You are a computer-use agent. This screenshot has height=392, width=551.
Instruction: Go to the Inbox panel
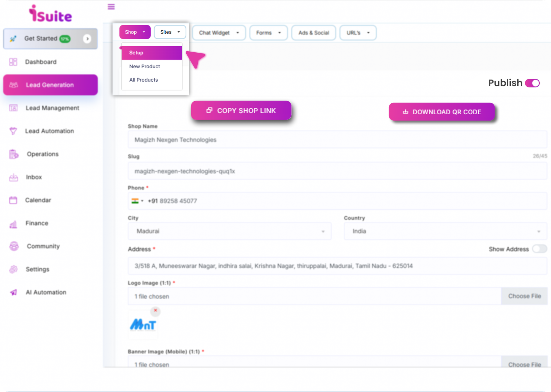pos(33,177)
